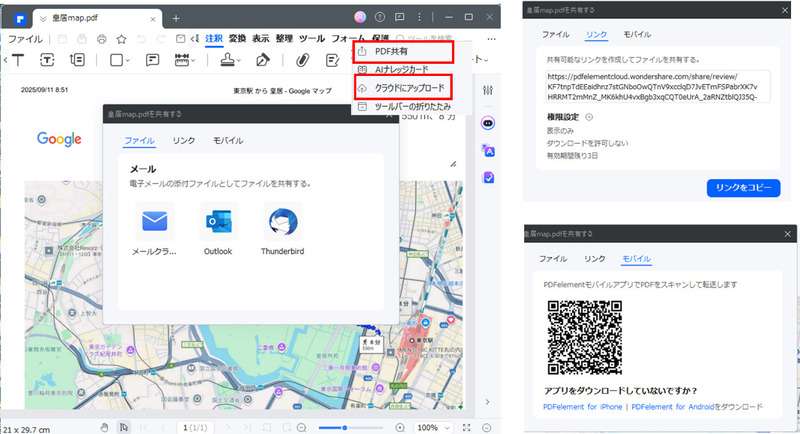
Task: Select the measure ruler tool
Action: pos(182,60)
